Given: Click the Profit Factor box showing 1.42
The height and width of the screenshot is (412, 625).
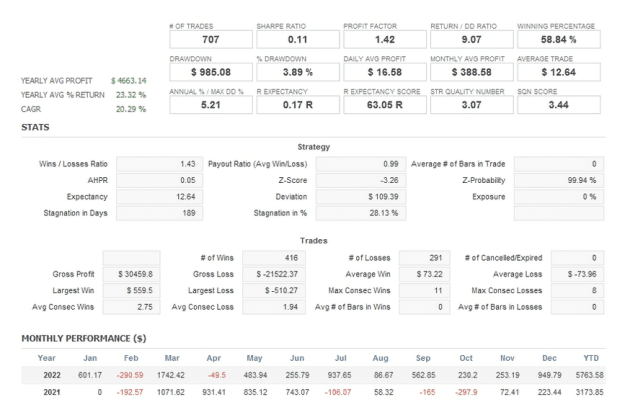Looking at the screenshot, I should 385,39.
